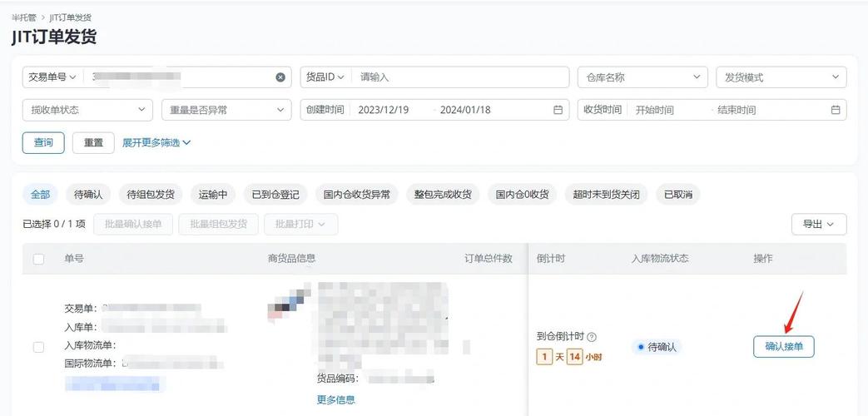Screen dimensions: 868x416
Task: Click help icon next to 到仓倒计时
Action: point(592,337)
